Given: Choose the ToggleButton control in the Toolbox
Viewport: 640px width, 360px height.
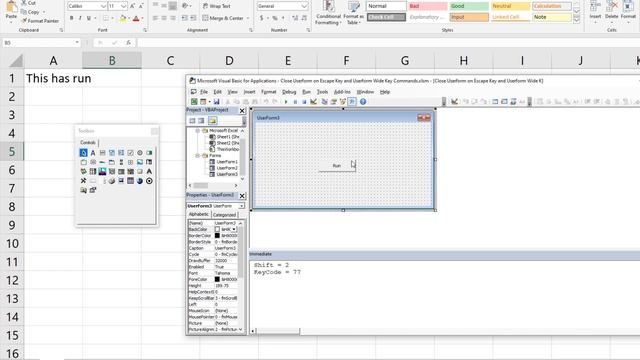Looking at the screenshot, I should (149, 153).
